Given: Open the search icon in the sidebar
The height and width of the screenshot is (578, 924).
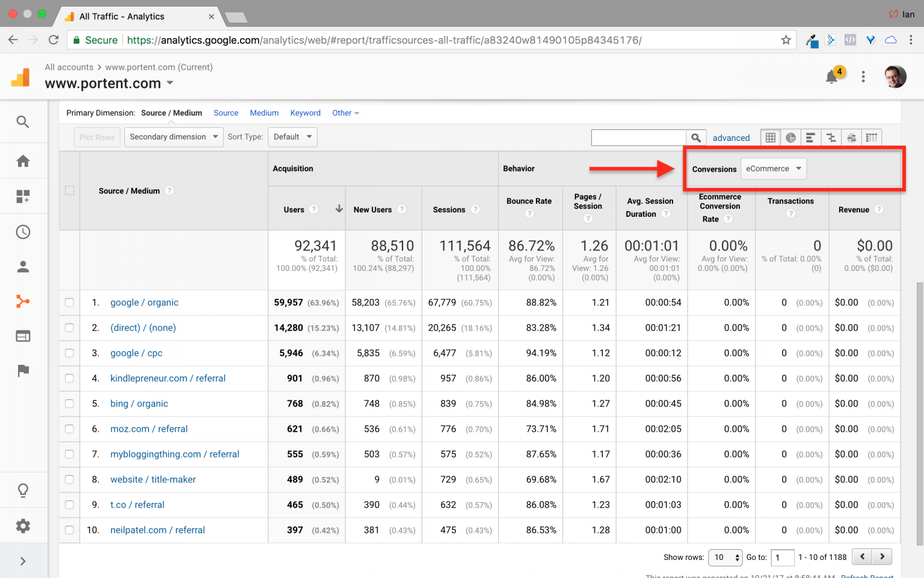Looking at the screenshot, I should 23,122.
